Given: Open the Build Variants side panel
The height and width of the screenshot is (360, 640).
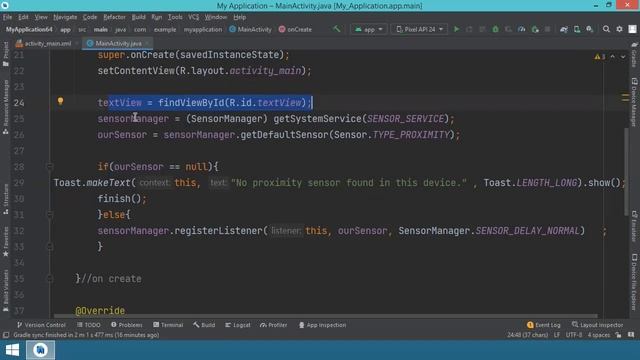Looking at the screenshot, I should [x=5, y=290].
